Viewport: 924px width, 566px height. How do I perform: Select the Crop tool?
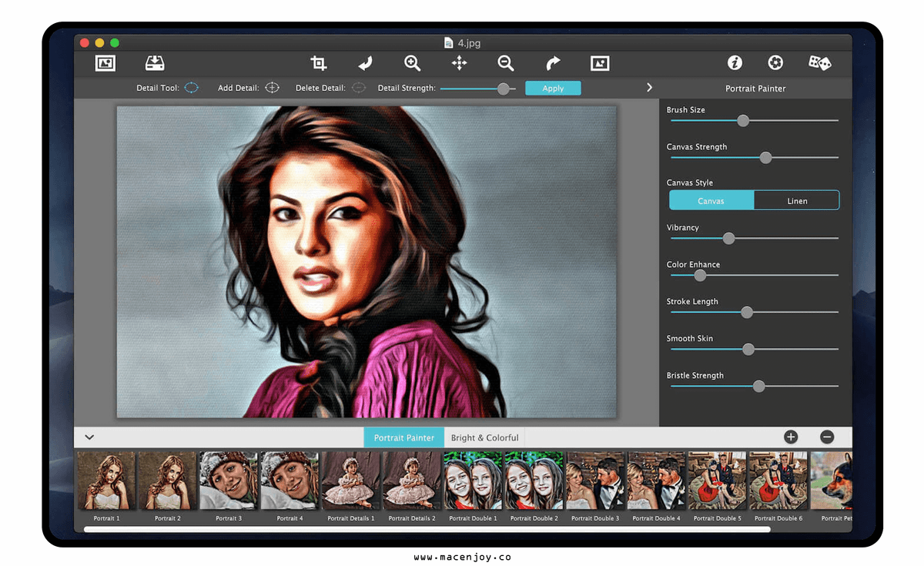[x=318, y=63]
